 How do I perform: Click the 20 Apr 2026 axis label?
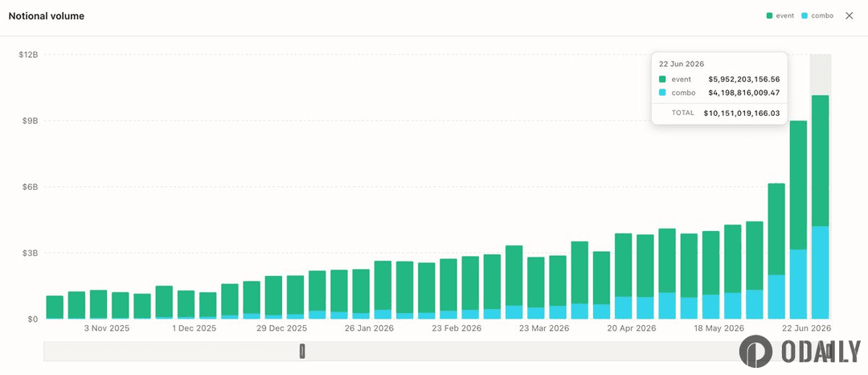(x=632, y=328)
